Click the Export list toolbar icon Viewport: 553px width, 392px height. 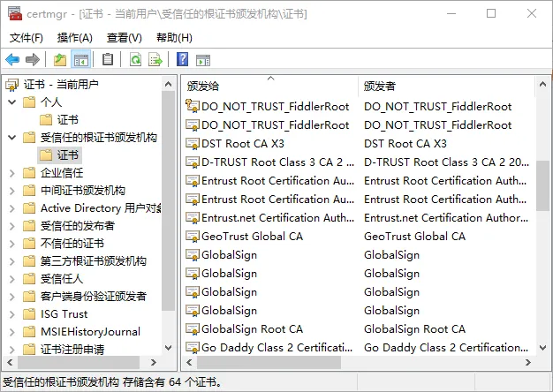[155, 59]
